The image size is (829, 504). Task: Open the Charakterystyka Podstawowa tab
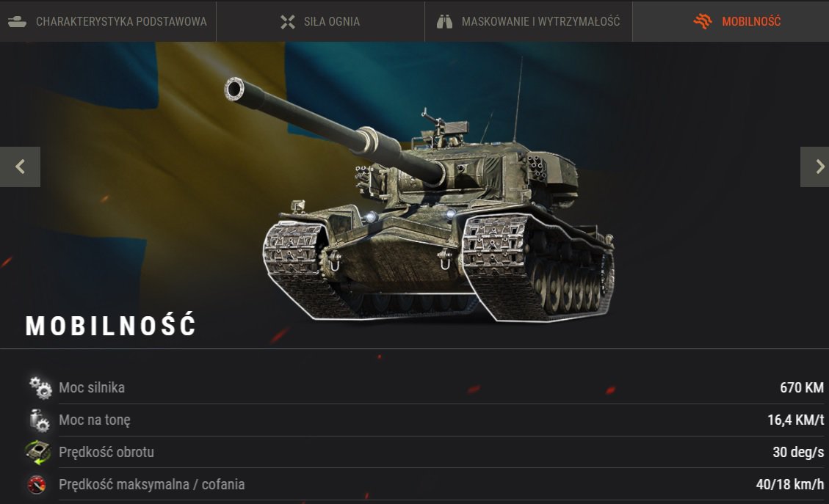[108, 21]
